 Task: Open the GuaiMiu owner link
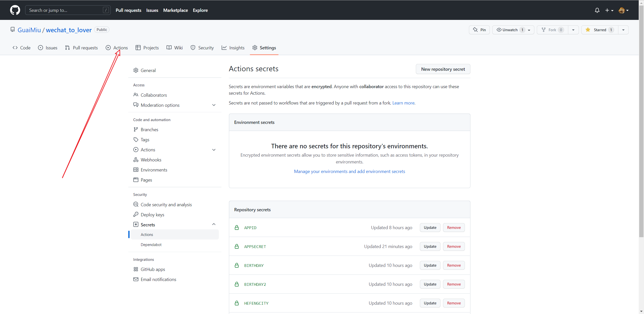point(29,30)
